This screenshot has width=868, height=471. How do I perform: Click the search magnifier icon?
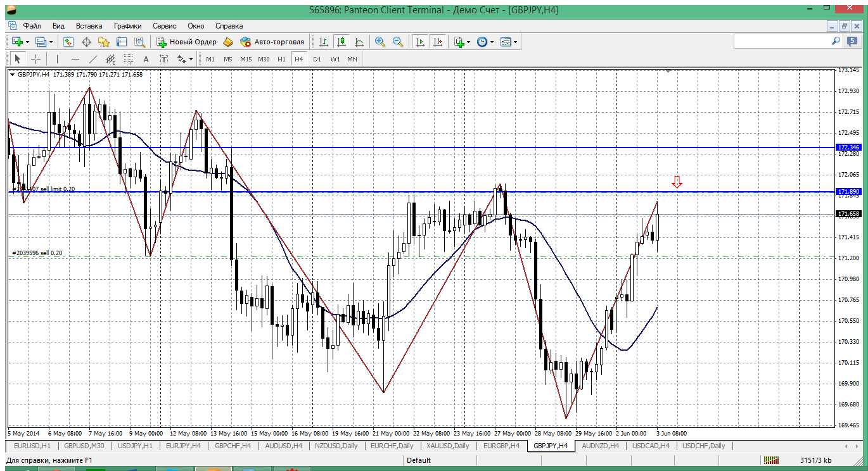click(836, 41)
